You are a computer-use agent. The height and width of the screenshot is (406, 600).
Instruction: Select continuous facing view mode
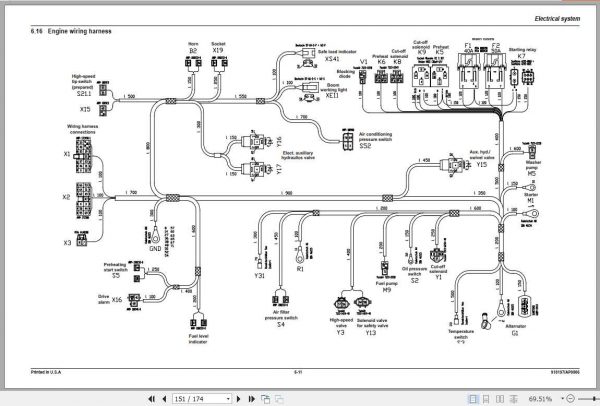click(x=514, y=399)
